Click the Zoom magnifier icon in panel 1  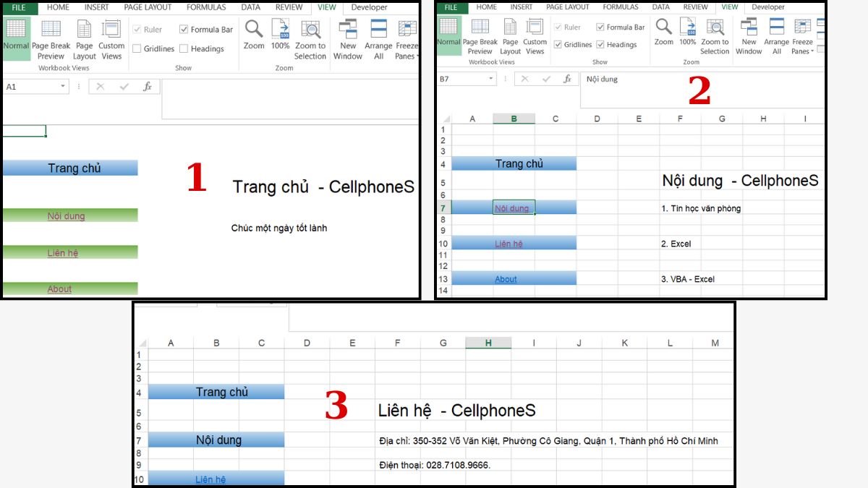pyautogui.click(x=254, y=30)
